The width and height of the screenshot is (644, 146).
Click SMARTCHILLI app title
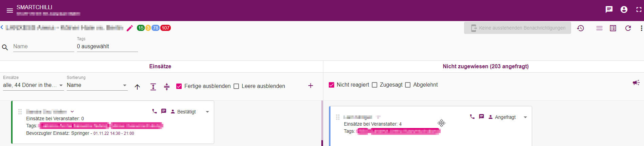pos(34,7)
